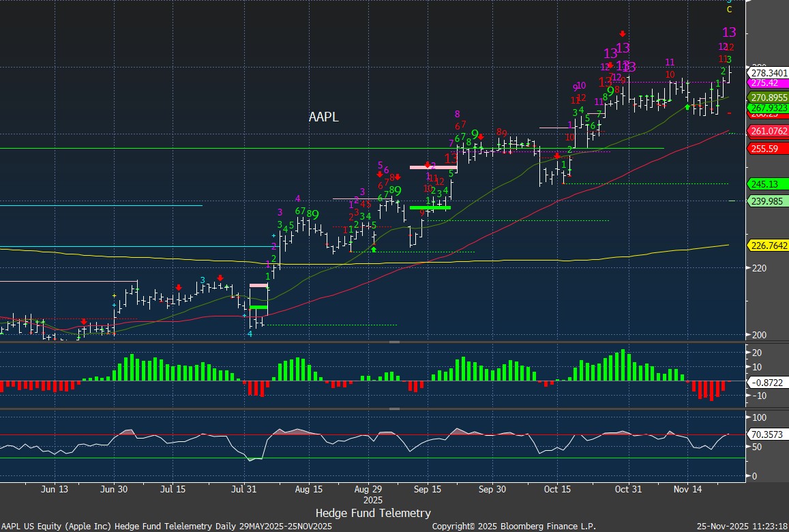
Task: Click the cyan 4 below the July 31 low
Action: [250, 334]
